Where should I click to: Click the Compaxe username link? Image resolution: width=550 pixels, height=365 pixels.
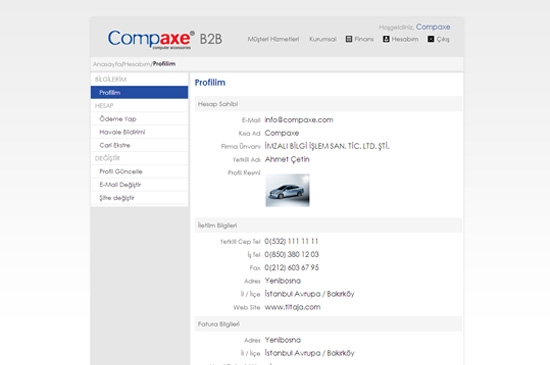click(x=433, y=27)
